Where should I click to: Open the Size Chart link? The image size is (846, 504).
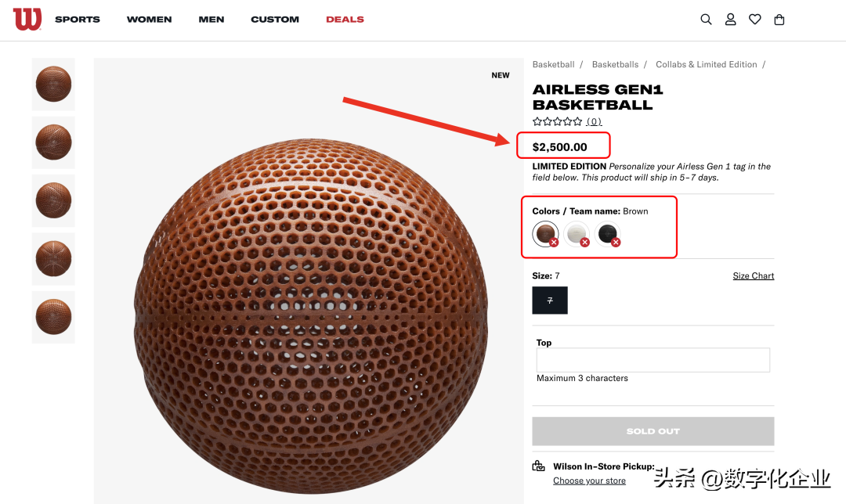tap(754, 275)
